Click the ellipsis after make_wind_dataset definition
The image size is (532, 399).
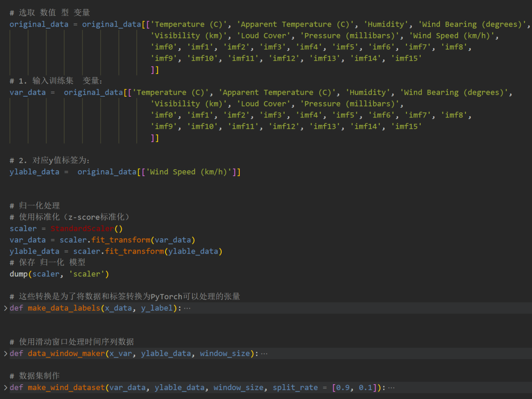[x=391, y=388]
